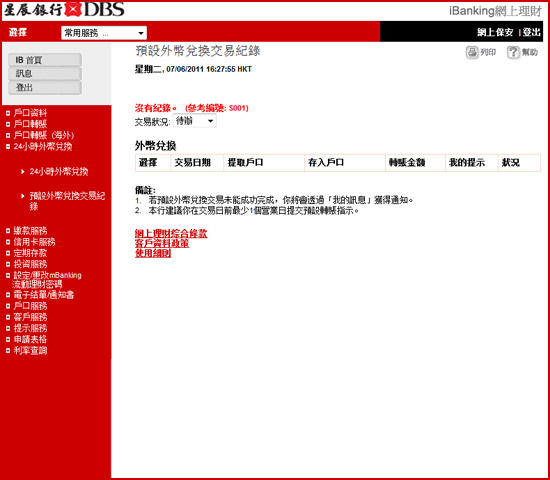The height and width of the screenshot is (480, 550).
Task: Open the 常用服務 quick services dropdown
Action: pyautogui.click(x=104, y=33)
